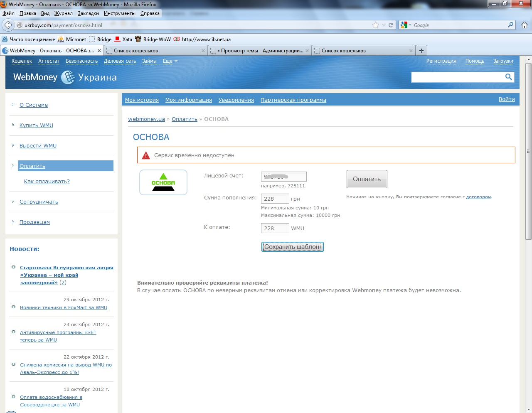Open a new tab with plus button
This screenshot has width=532, height=413.
coord(421,51)
